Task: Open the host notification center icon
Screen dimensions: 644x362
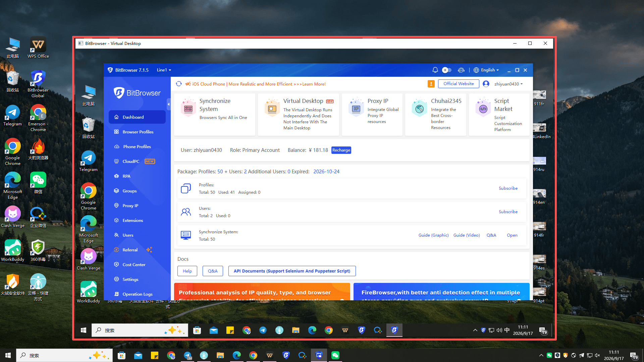Action: (634, 355)
